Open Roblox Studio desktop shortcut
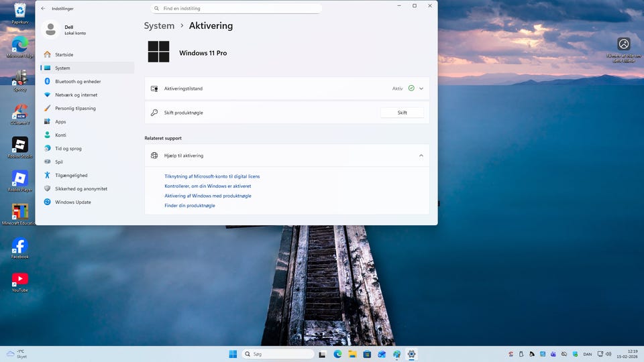644x362 pixels. [x=19, y=145]
